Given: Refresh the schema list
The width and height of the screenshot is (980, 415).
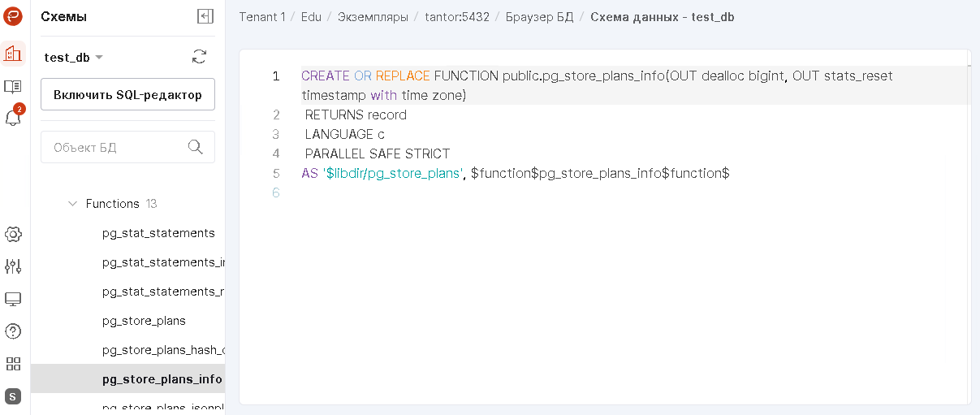Looking at the screenshot, I should coord(199,56).
